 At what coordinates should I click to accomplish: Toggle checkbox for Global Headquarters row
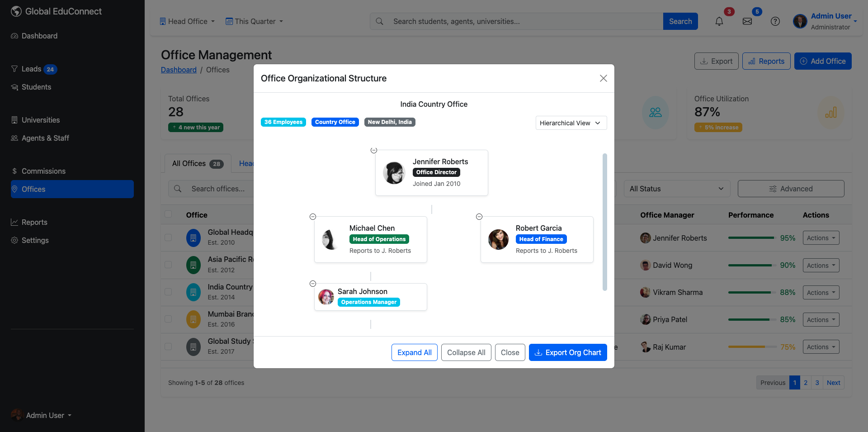[x=168, y=237]
